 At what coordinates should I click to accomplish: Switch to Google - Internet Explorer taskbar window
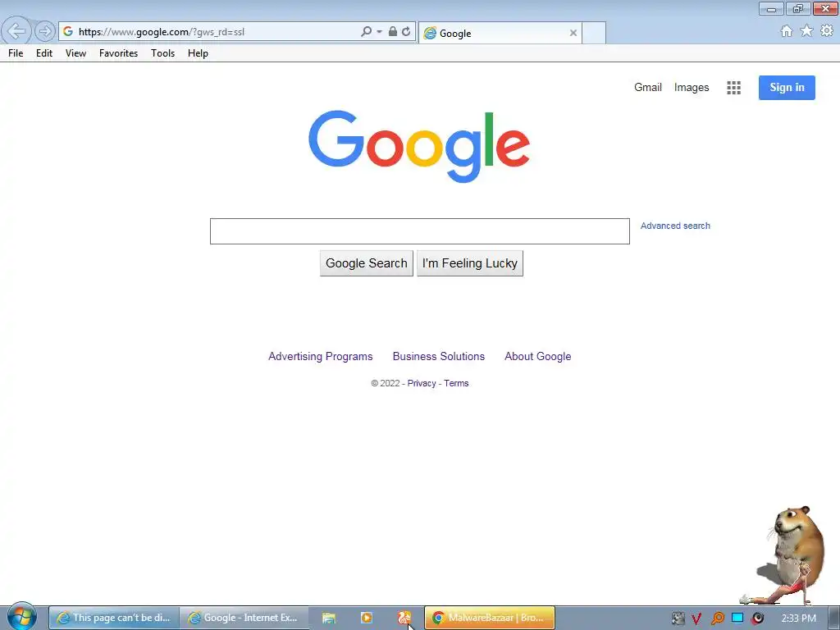tap(244, 618)
